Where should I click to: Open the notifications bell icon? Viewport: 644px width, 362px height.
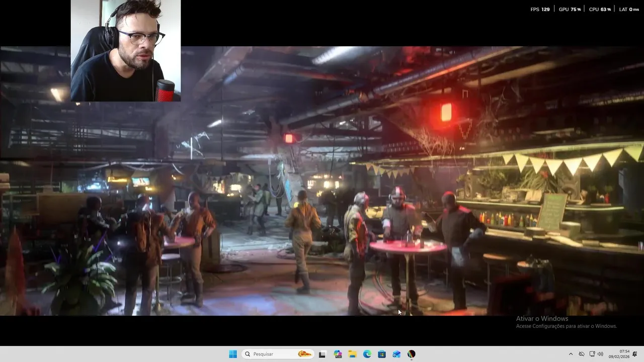point(635,354)
